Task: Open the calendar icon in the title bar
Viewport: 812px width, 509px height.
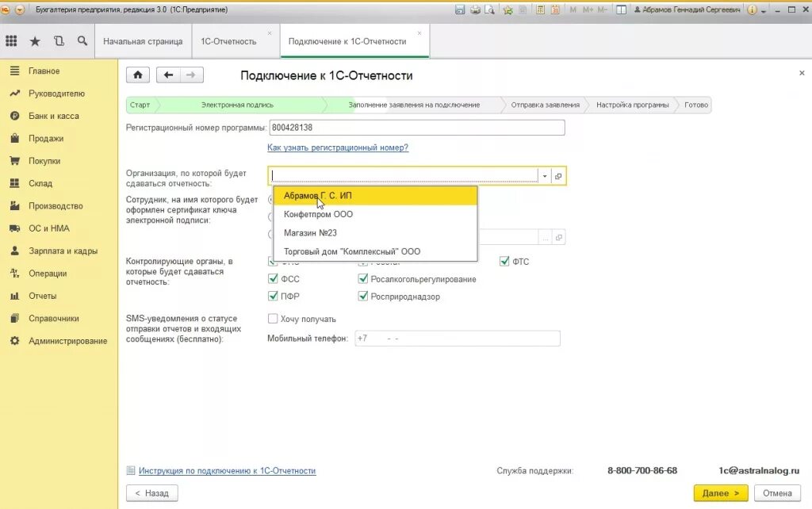Action: [x=555, y=10]
